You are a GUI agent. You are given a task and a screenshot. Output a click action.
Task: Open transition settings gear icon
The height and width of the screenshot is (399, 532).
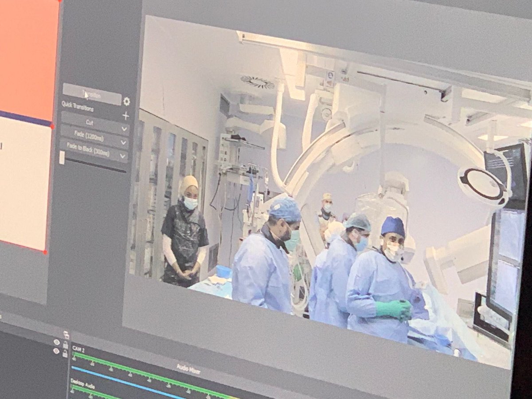pyautogui.click(x=126, y=102)
